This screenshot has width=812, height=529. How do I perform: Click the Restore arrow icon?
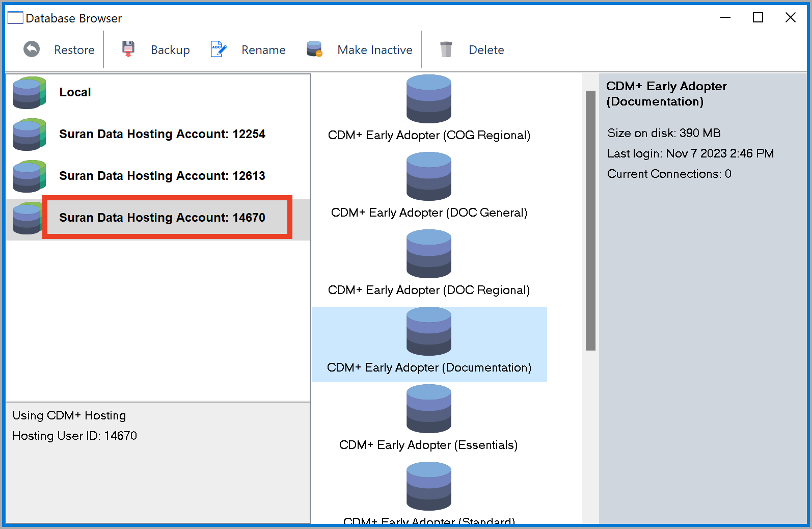click(x=32, y=49)
